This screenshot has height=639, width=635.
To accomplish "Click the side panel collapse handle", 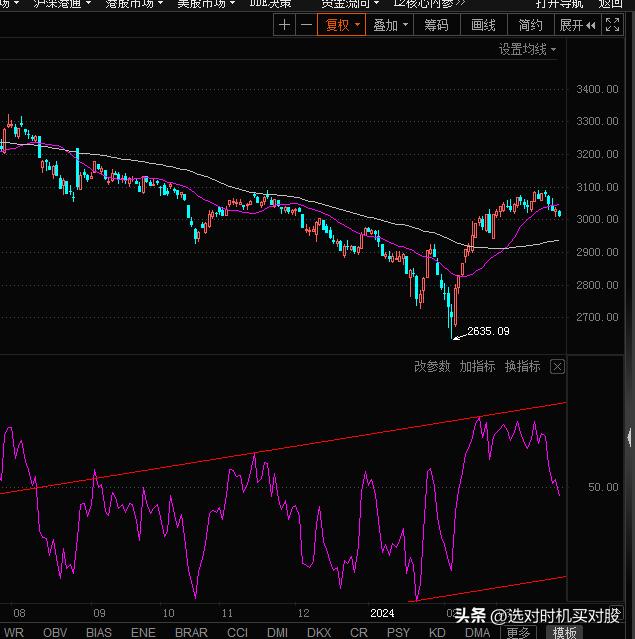I will pyautogui.click(x=630, y=437).
